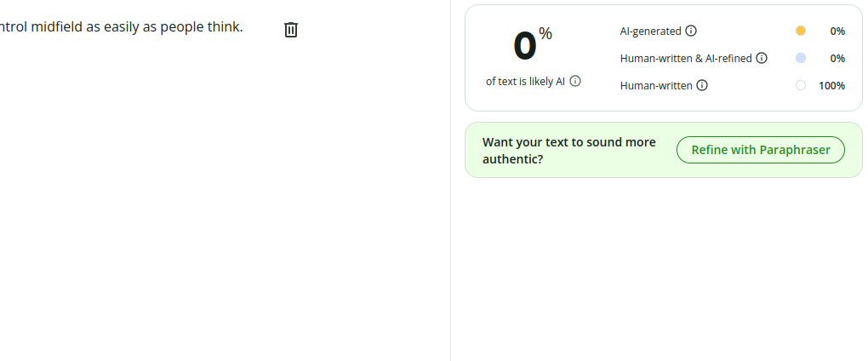Screen dimensions: 868x361
Task: Click "Want your text to sound more authentic?" prompt
Action: coord(569,151)
